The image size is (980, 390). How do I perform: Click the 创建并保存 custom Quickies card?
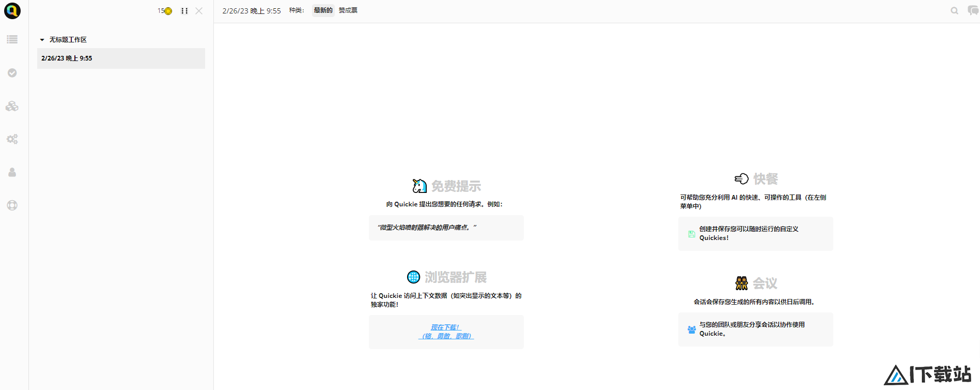click(756, 234)
